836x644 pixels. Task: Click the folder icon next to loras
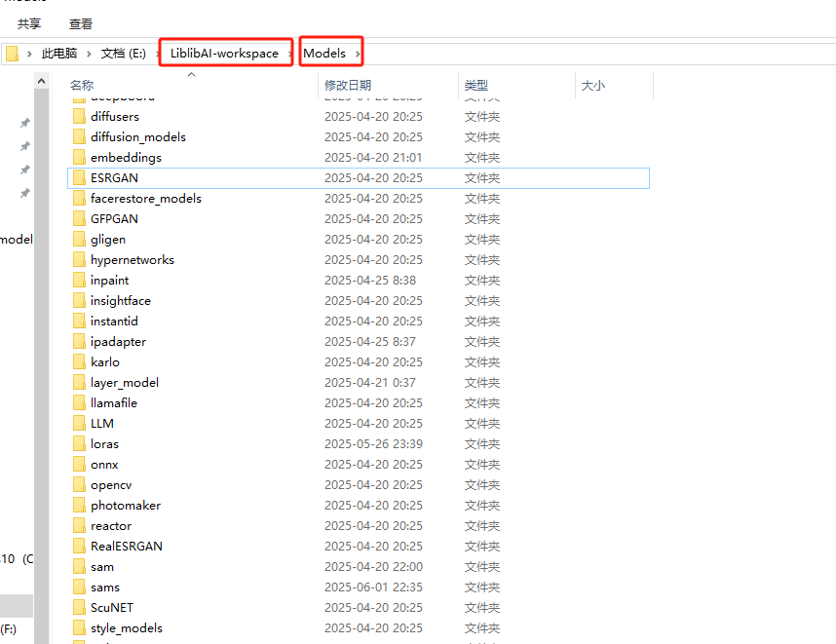pyautogui.click(x=80, y=443)
